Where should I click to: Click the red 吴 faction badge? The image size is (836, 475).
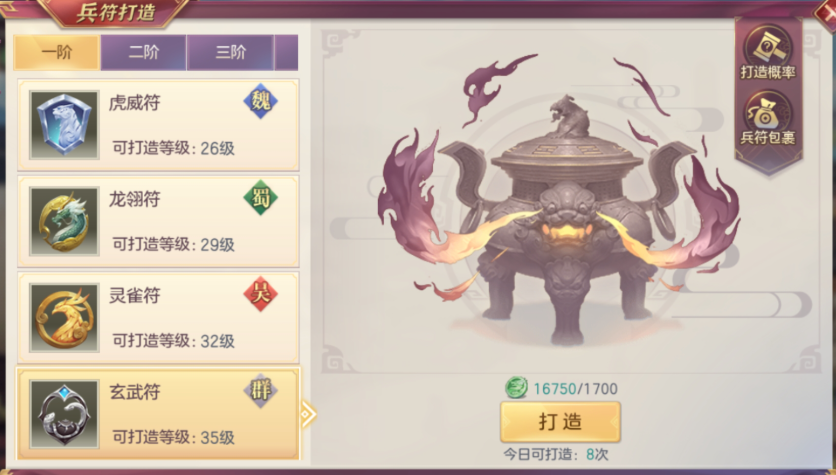coord(261,294)
